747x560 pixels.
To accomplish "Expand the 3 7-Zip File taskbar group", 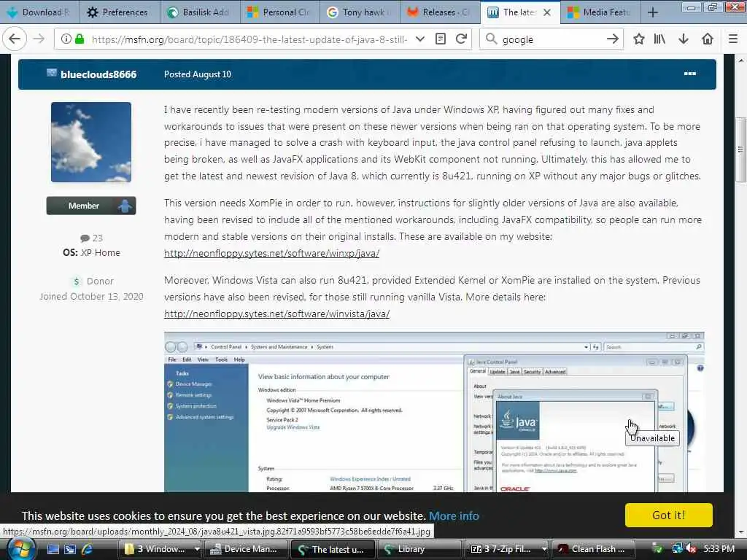I will click(506, 549).
